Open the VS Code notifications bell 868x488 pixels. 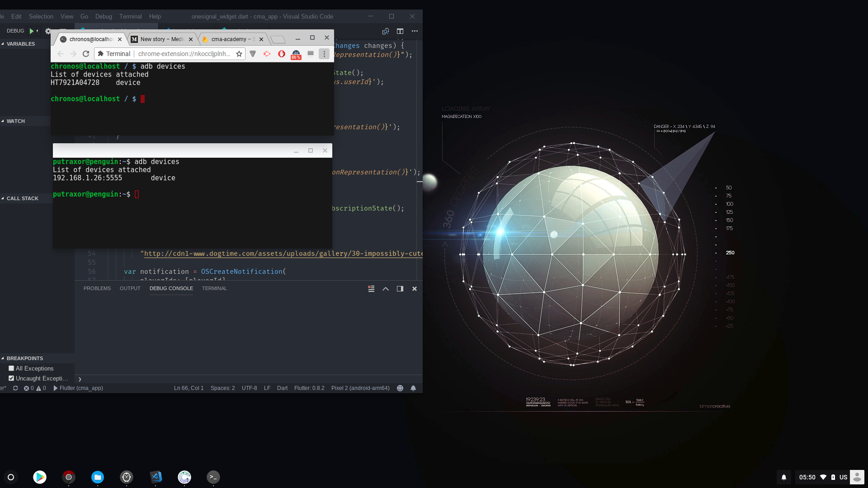click(413, 388)
